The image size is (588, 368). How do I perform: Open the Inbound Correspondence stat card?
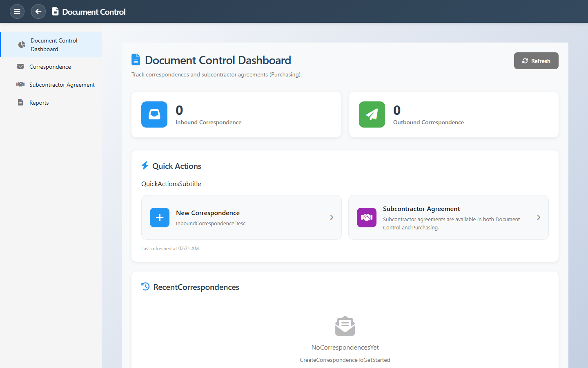click(236, 114)
